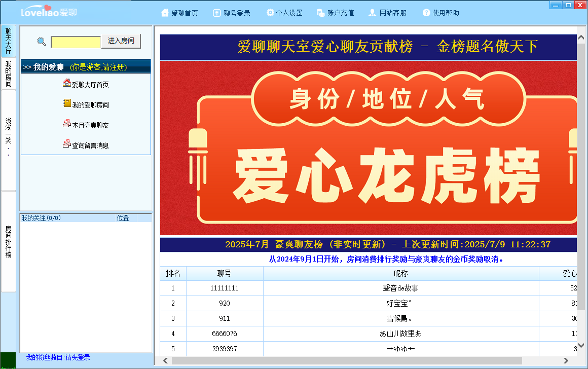Click the vertical scrollbar thumb
Image resolution: width=588 pixels, height=369 pixels.
pyautogui.click(x=581, y=176)
